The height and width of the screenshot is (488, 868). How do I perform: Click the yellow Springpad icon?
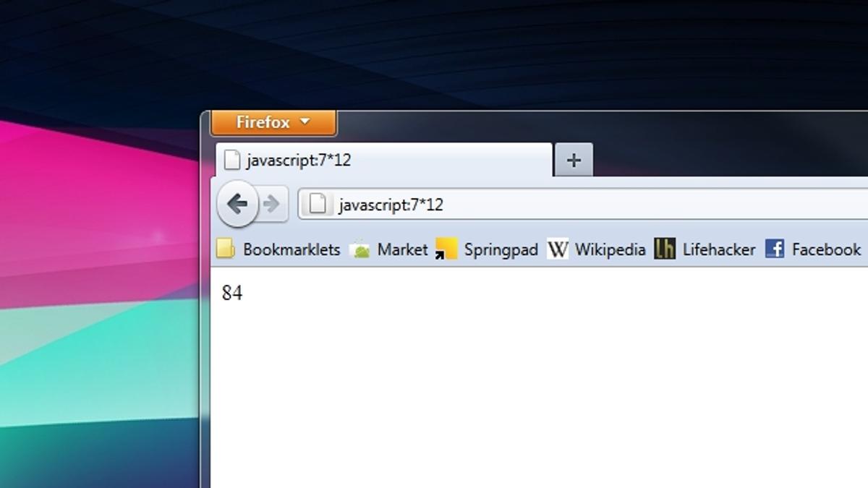446,249
